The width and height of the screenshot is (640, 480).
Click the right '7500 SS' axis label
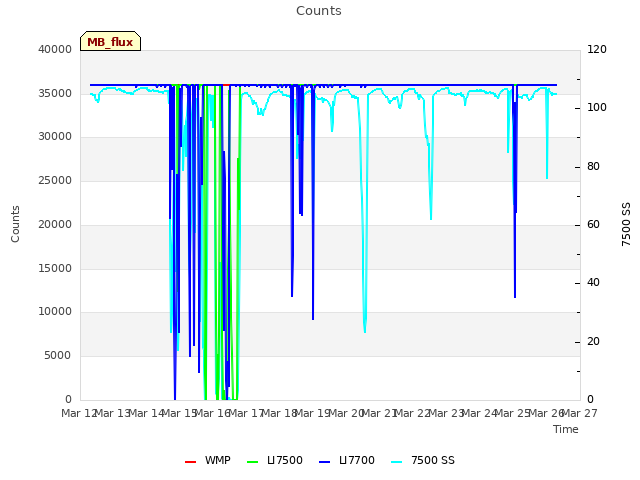(626, 224)
